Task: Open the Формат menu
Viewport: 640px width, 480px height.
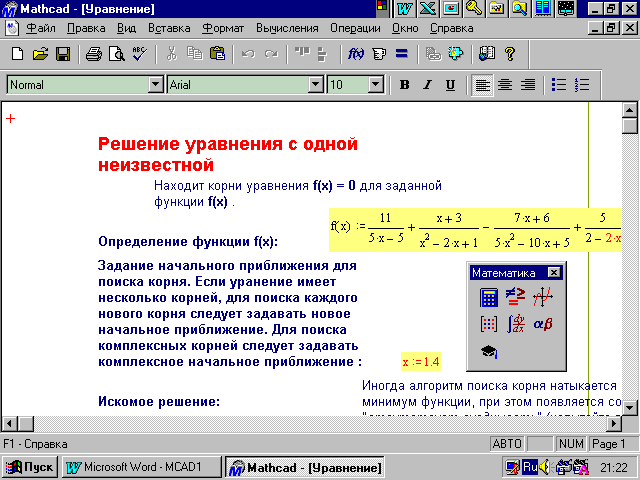Action: [223, 28]
